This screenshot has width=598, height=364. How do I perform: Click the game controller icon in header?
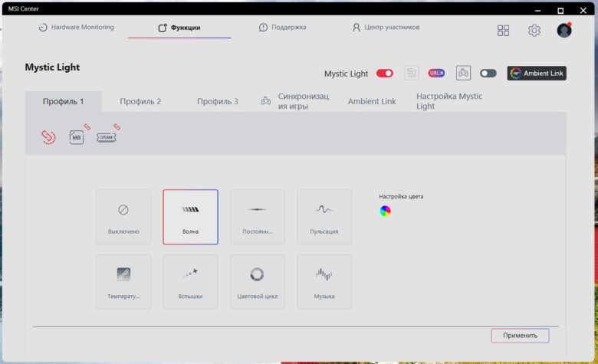pyautogui.click(x=463, y=73)
